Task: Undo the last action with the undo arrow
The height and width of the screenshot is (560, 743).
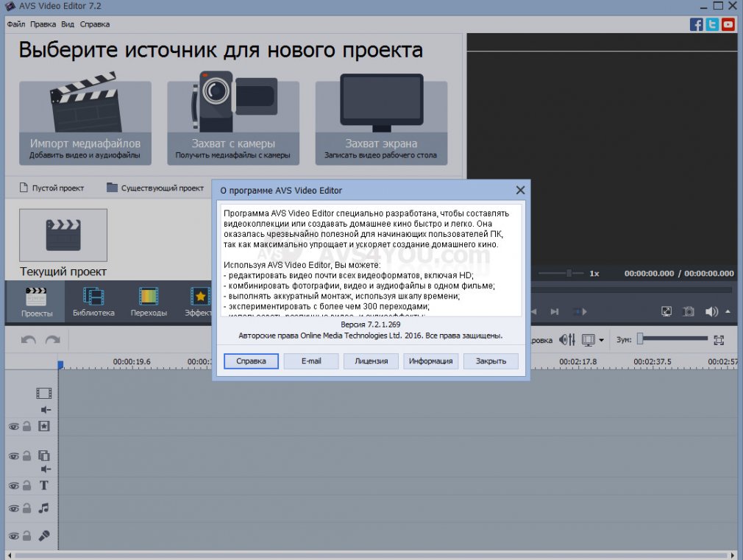Action: coord(29,340)
